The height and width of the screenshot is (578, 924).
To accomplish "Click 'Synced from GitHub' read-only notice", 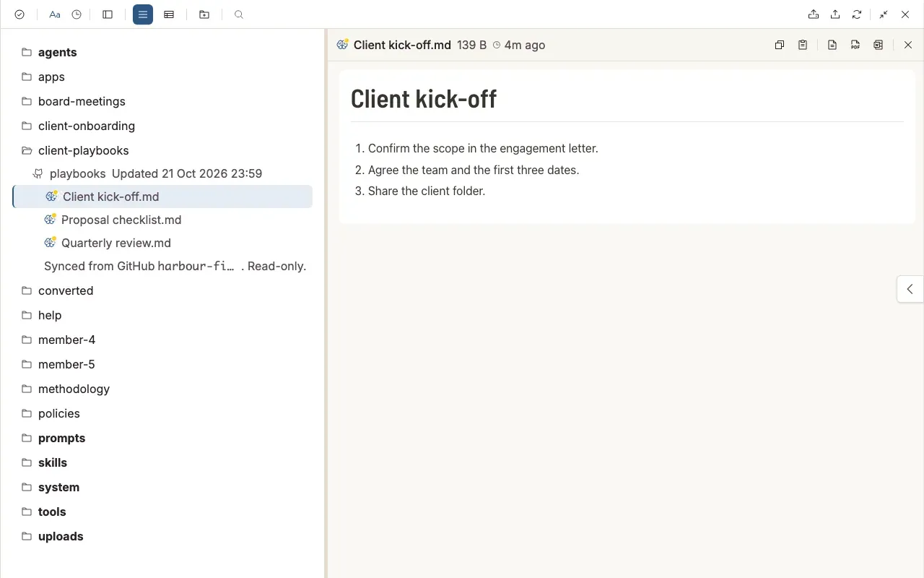I will coord(175,266).
